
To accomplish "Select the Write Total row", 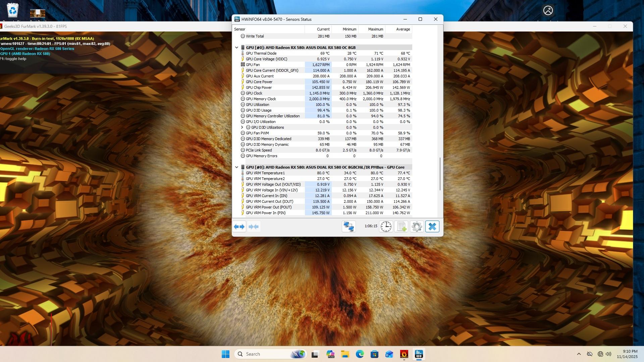I will [x=322, y=36].
